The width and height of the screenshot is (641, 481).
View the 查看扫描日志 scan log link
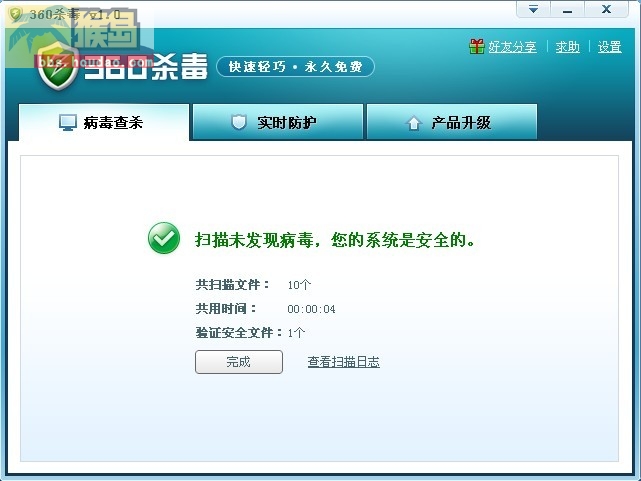pos(343,362)
